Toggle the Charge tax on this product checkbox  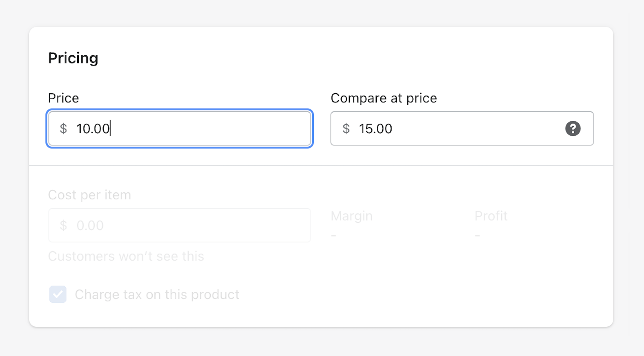[x=58, y=294]
